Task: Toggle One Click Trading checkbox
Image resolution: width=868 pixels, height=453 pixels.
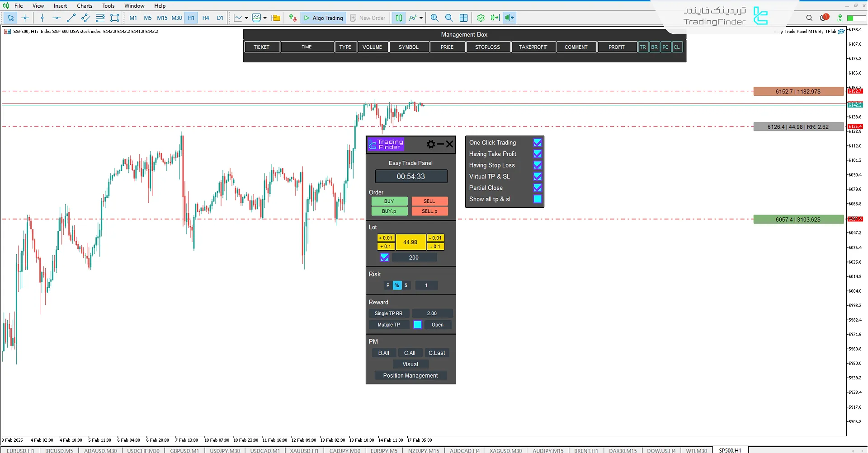Action: point(537,142)
